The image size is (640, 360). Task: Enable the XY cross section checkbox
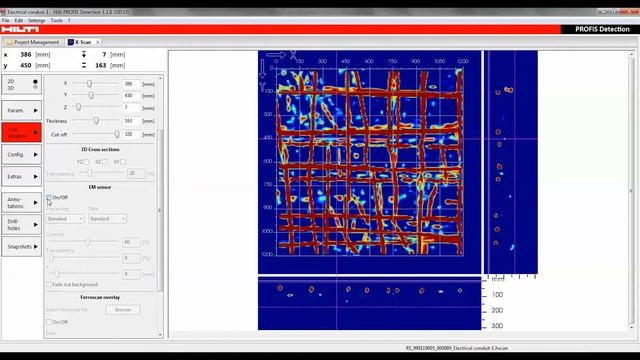[123, 162]
